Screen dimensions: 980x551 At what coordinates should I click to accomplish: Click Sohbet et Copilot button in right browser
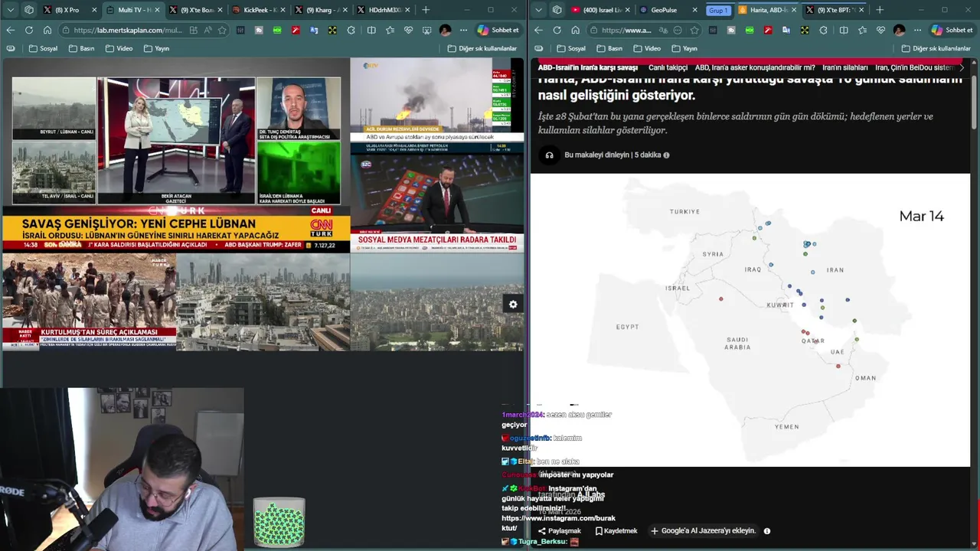952,30
